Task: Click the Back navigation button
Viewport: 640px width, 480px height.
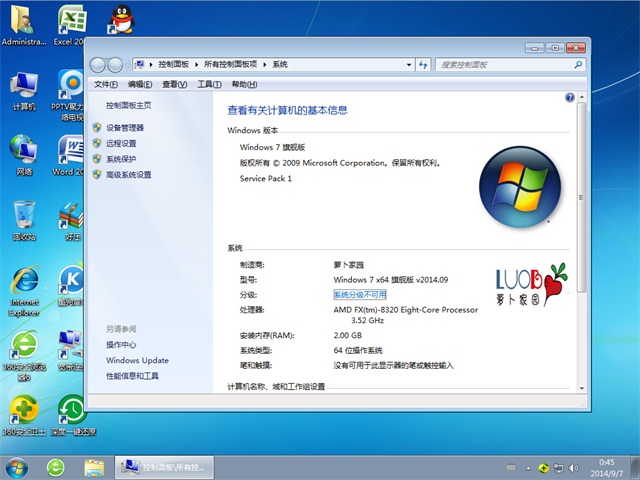Action: point(98,64)
